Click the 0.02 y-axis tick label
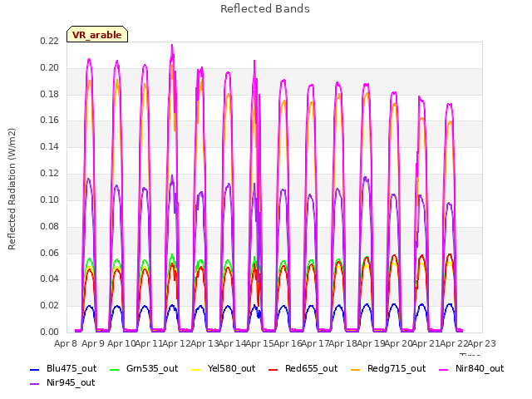The image size is (532, 399). [x=50, y=306]
